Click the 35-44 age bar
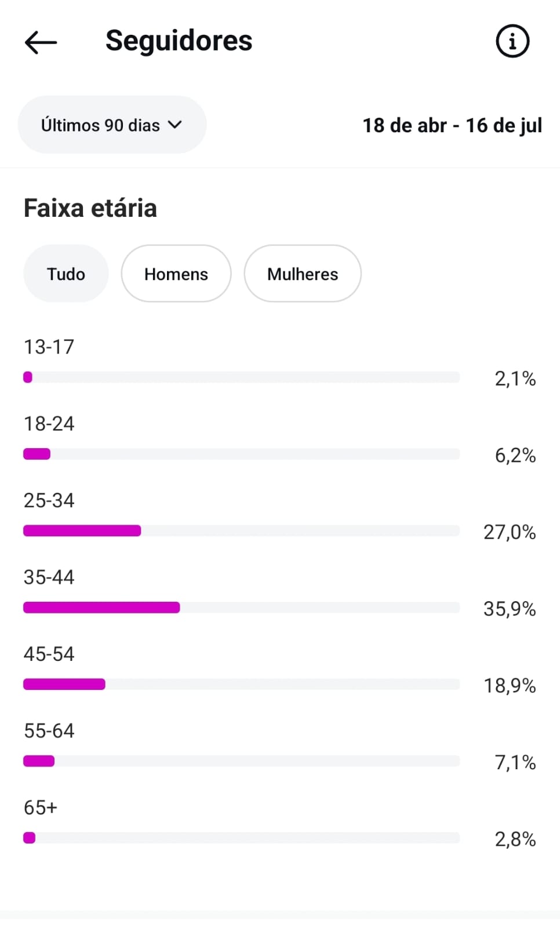The height and width of the screenshot is (927, 560). click(x=241, y=608)
